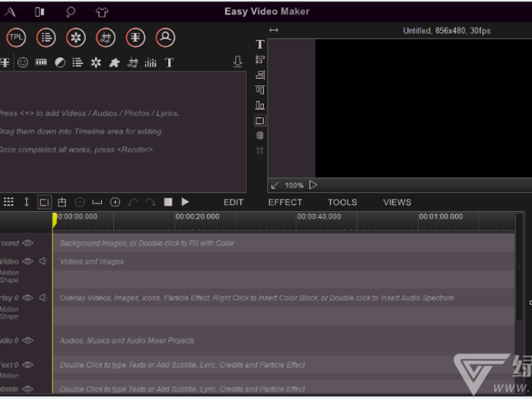Click the music note circle button
The image size is (532, 399).
(x=106, y=37)
